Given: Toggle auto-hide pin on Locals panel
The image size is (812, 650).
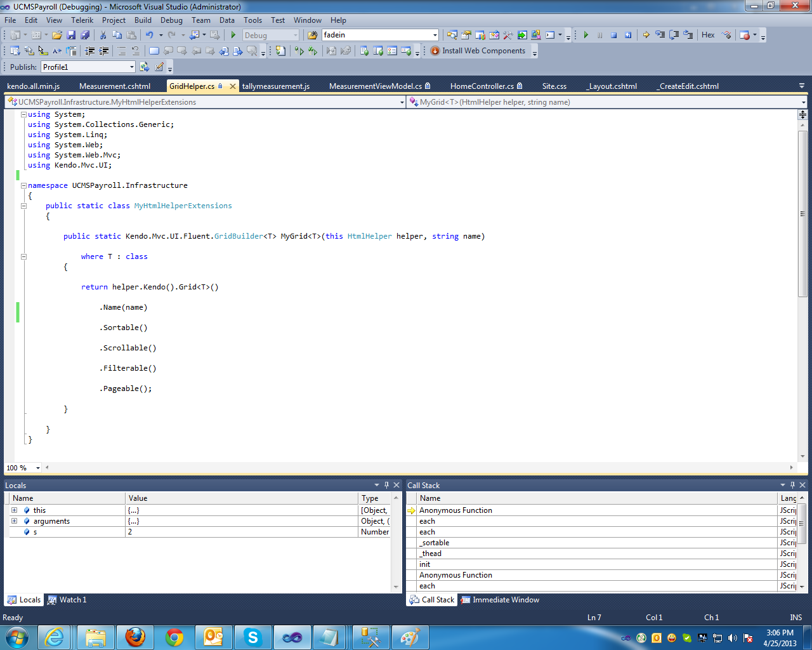Looking at the screenshot, I should point(386,485).
